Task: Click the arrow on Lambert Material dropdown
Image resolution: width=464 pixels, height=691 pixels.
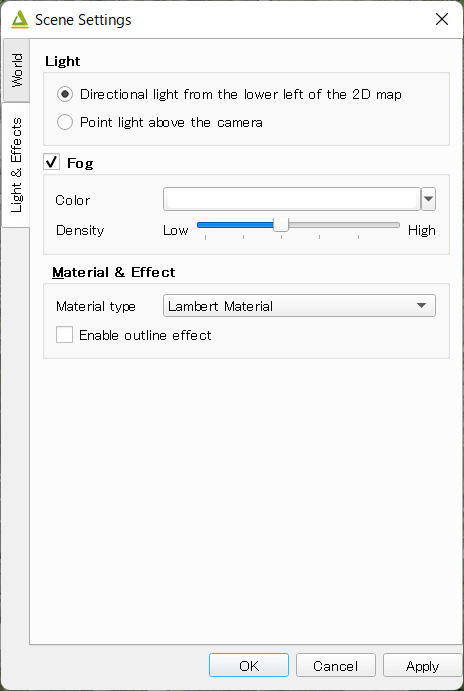Action: point(421,305)
